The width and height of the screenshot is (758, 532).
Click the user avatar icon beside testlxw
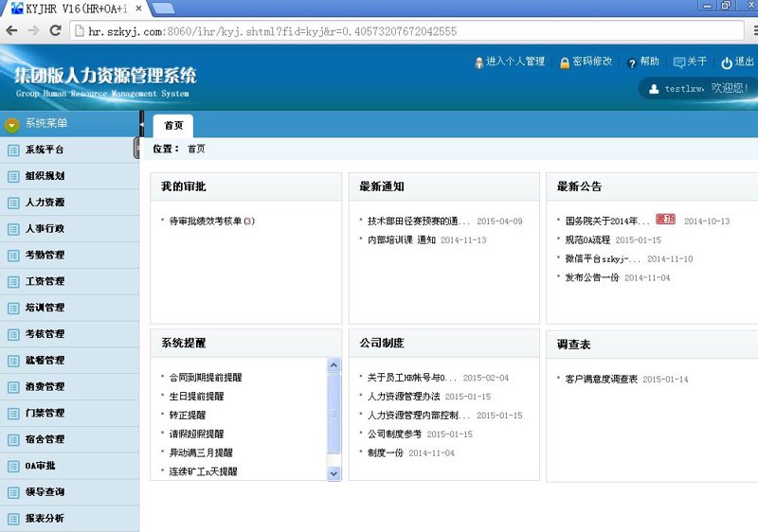(x=654, y=89)
